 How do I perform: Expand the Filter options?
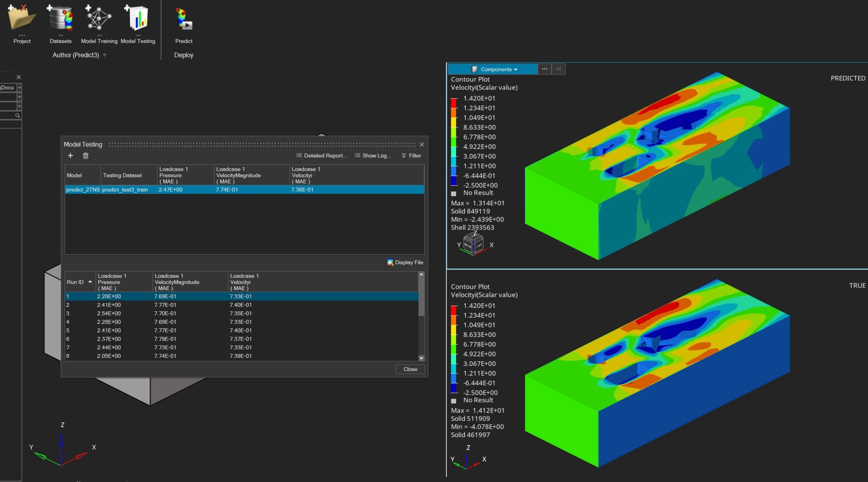click(411, 156)
